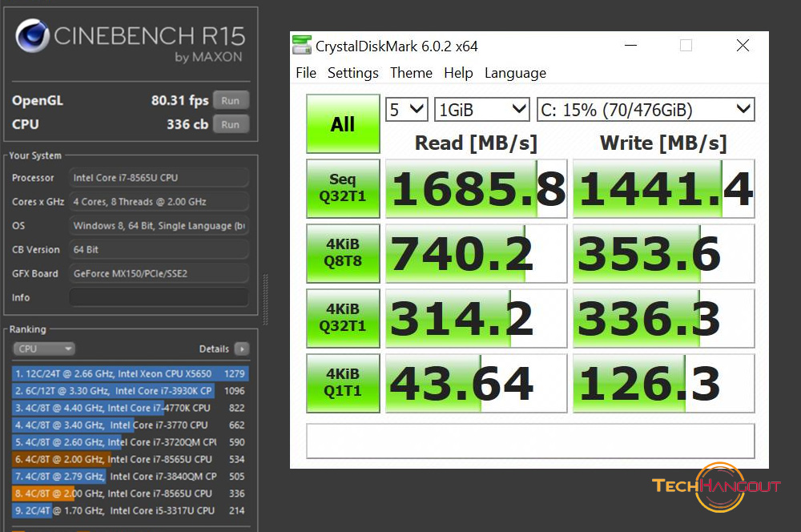Start the 4KiB Q8T8 benchmark
This screenshot has height=532, width=801.
coord(343,253)
